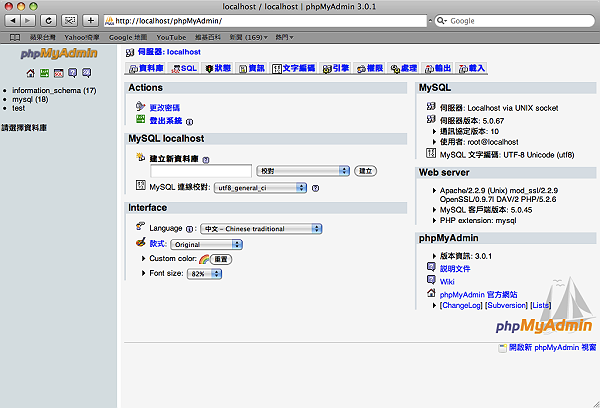Click 開啟新 phpMyAdmin 視窗 link
Screen dimensions: 600x408
tap(552, 348)
